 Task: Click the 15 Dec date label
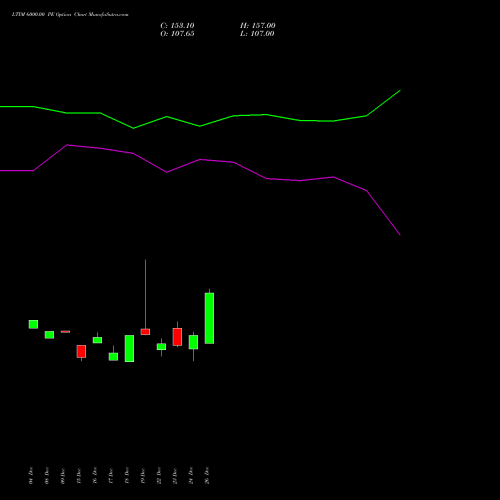(x=79, y=476)
